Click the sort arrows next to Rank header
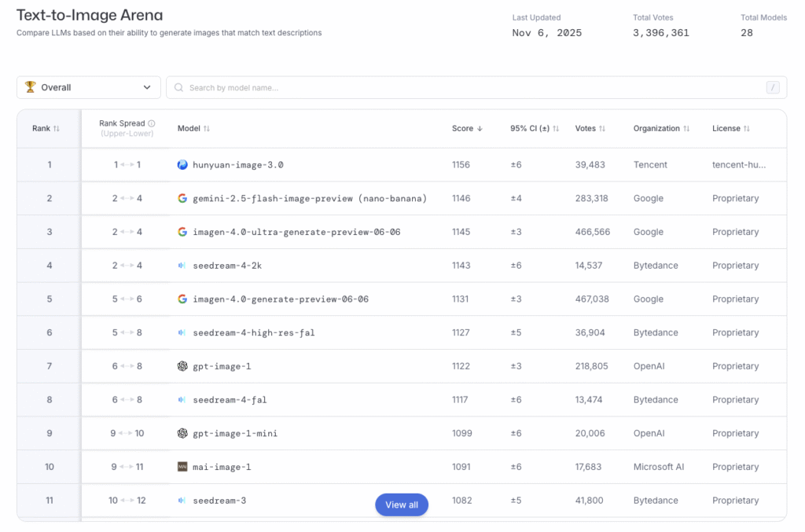 tap(57, 129)
